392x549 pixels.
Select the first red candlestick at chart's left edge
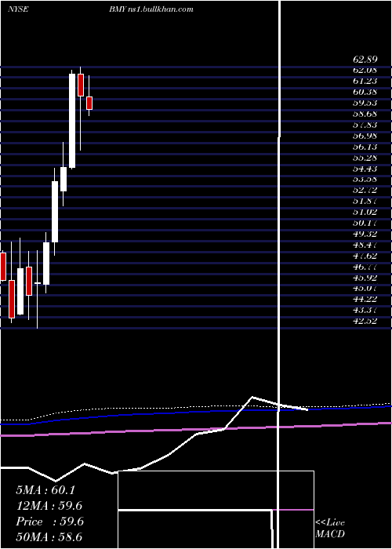pos(3,267)
